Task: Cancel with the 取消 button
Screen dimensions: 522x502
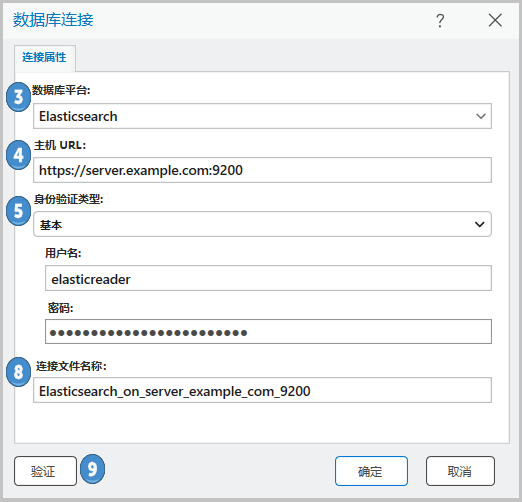Action: pyautogui.click(x=460, y=471)
